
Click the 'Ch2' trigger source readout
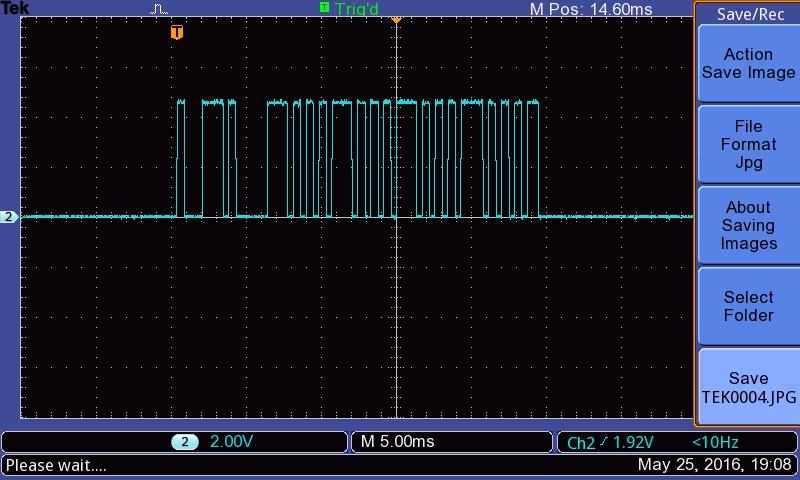click(x=581, y=443)
